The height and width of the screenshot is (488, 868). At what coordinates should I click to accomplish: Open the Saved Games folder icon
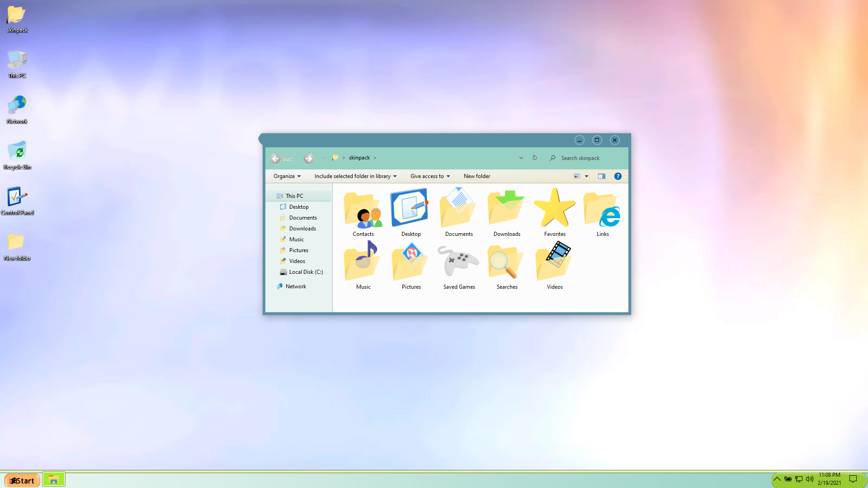459,262
